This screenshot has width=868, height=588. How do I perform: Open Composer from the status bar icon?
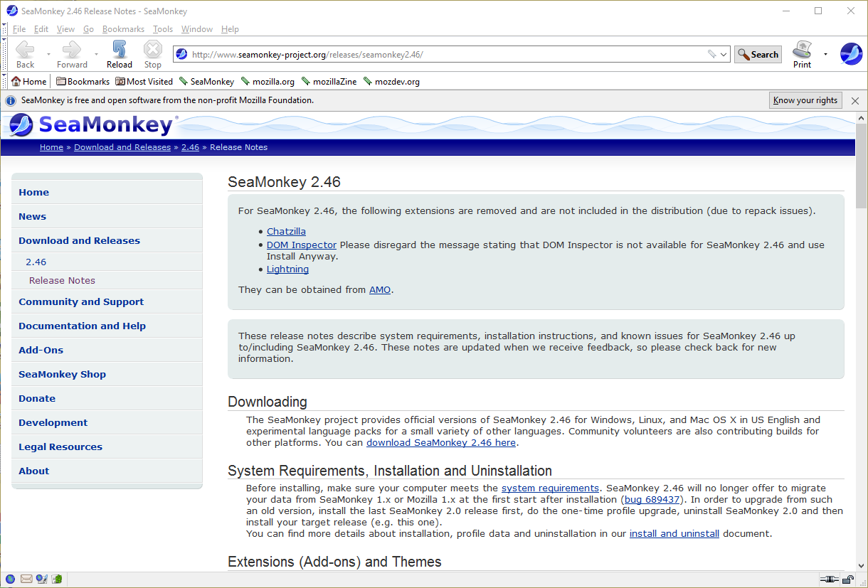(x=42, y=579)
